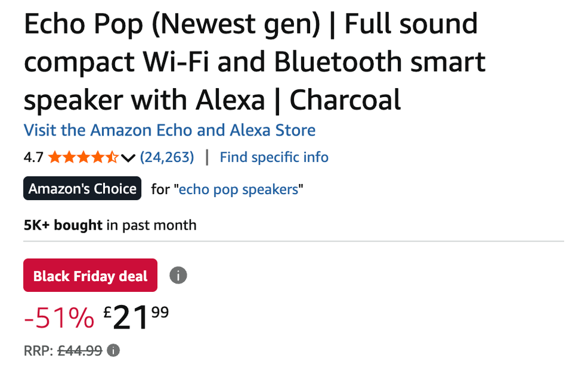The image size is (588, 380).
Task: Click the first orange star
Action: point(56,157)
